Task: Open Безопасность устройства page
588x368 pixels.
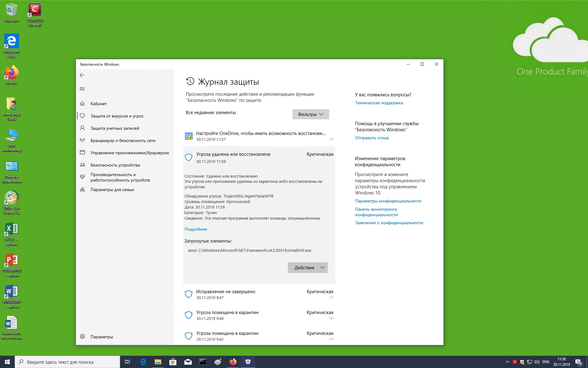Action: 115,165
